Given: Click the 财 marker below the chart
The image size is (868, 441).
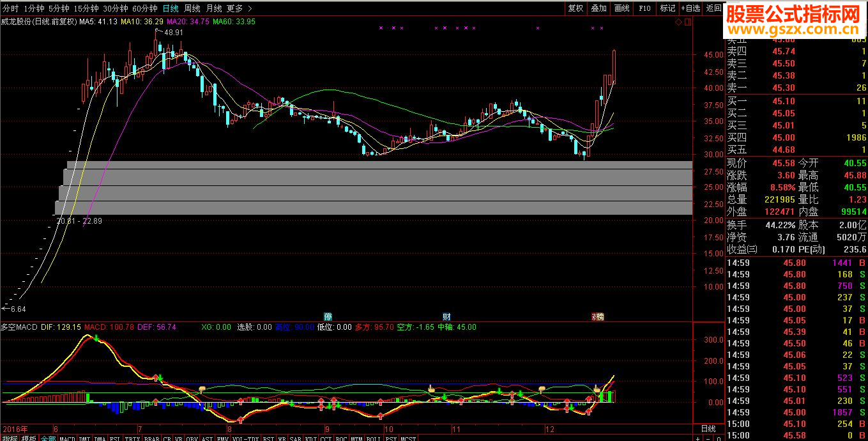Looking at the screenshot, I should [x=446, y=316].
